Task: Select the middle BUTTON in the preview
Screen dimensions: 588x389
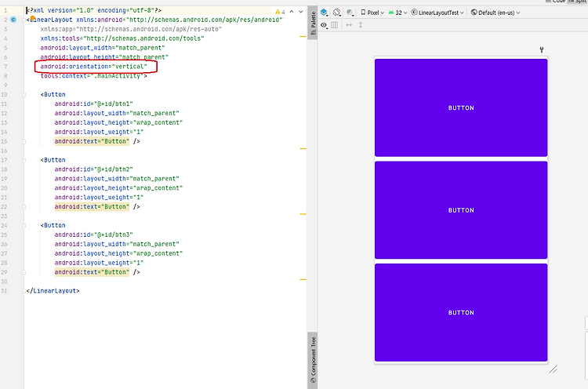Action: [x=461, y=210]
